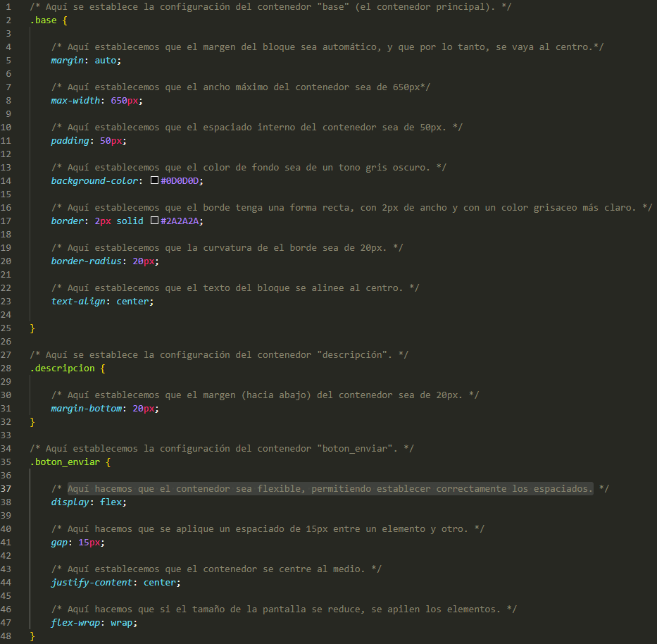Open color picker swatch for #2A2A2A
Image resolution: width=657 pixels, height=644 pixels.
point(155,221)
